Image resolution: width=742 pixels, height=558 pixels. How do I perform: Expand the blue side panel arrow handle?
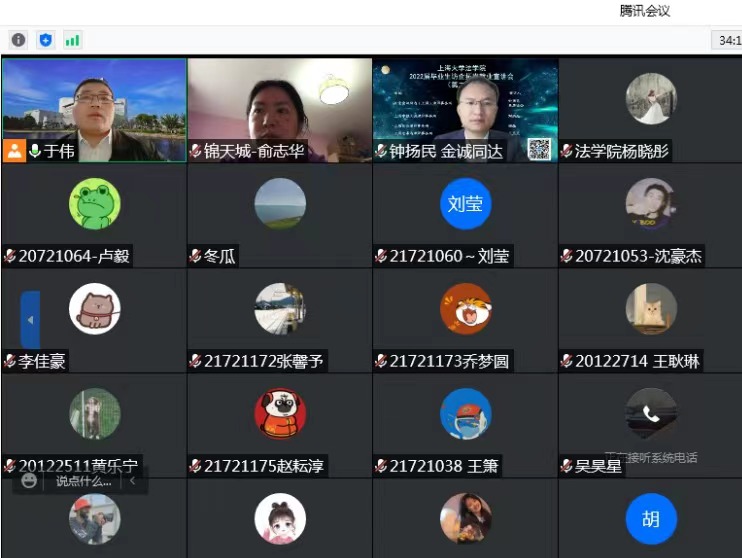pos(30,320)
